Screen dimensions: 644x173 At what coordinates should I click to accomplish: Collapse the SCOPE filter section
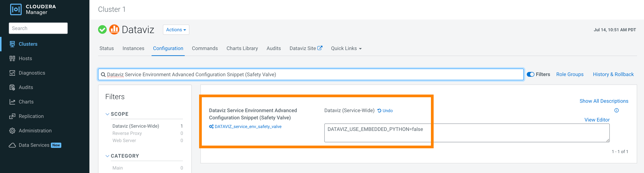108,114
